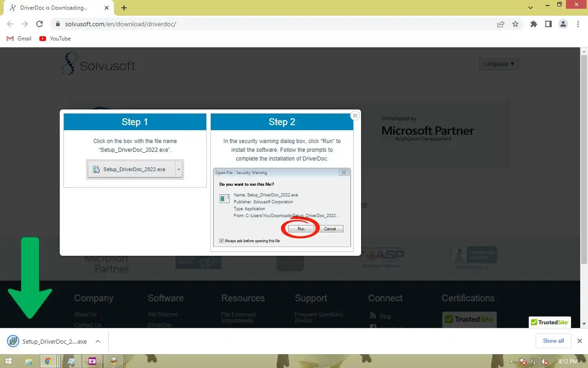Click the scrollbar down arrow
This screenshot has height=368, width=588.
[x=584, y=324]
